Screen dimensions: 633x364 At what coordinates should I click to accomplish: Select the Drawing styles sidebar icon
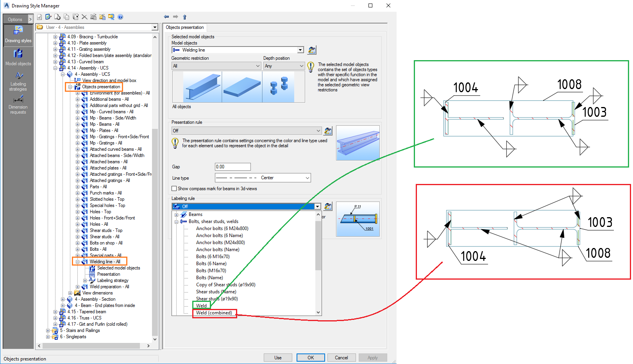18,35
